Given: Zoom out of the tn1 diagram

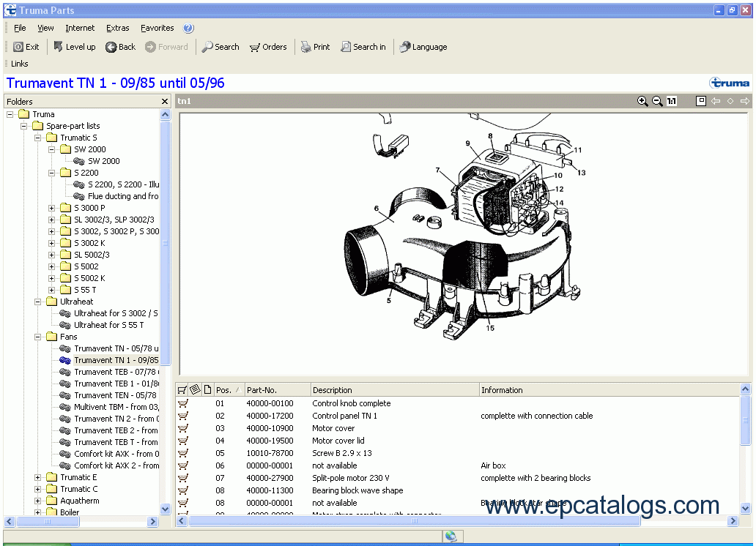Looking at the screenshot, I should (x=656, y=101).
